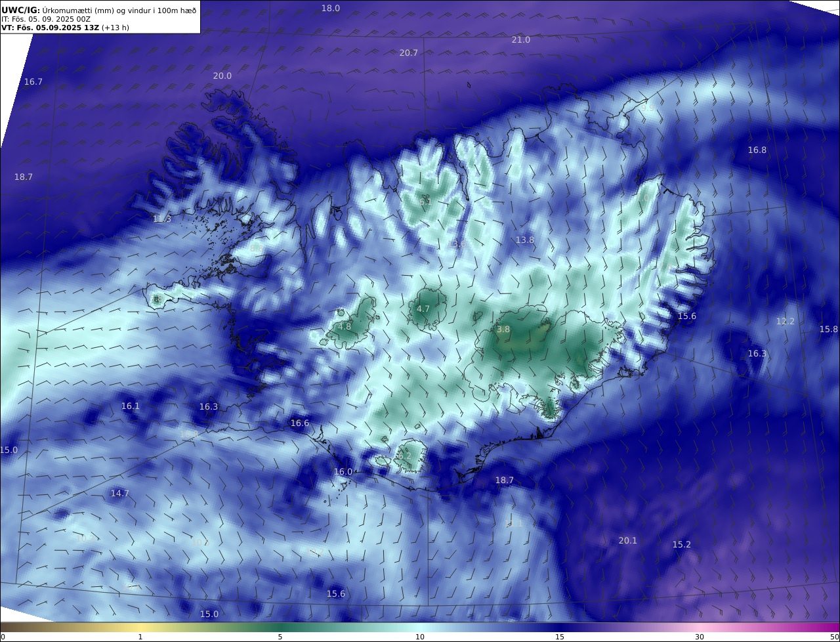
Task: Select the 20.7 map value
Action: pos(409,53)
